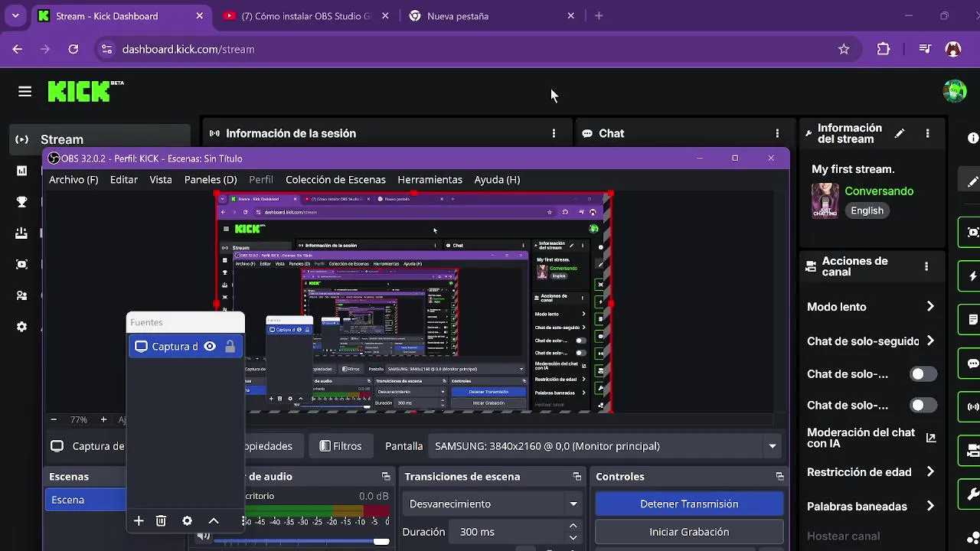Click the address bar dashboard.kick.com/stream

pos(188,49)
